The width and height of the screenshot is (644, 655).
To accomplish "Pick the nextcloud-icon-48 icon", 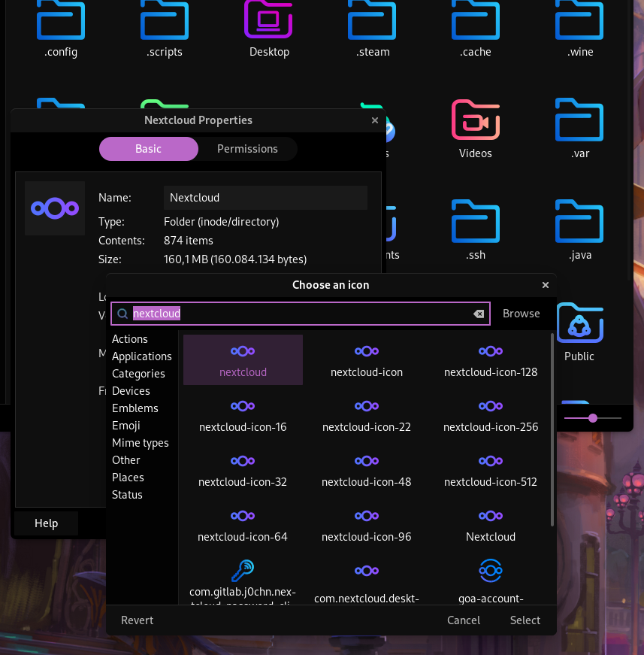I will (367, 469).
